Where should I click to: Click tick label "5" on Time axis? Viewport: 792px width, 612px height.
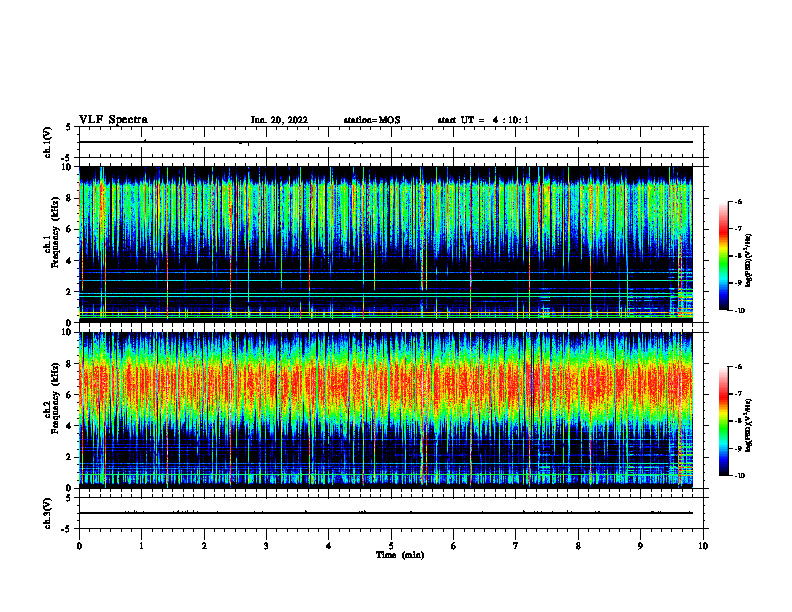[x=391, y=546]
